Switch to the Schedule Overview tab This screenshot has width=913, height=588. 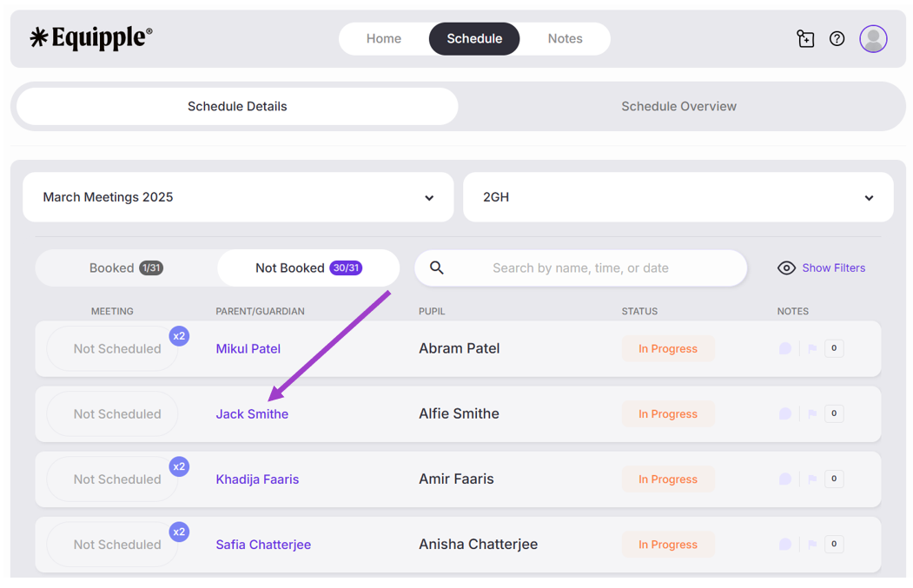pos(678,107)
